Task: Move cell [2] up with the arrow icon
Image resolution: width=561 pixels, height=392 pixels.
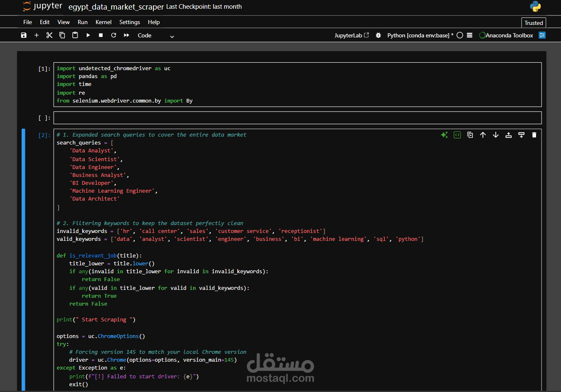Action: (483, 135)
